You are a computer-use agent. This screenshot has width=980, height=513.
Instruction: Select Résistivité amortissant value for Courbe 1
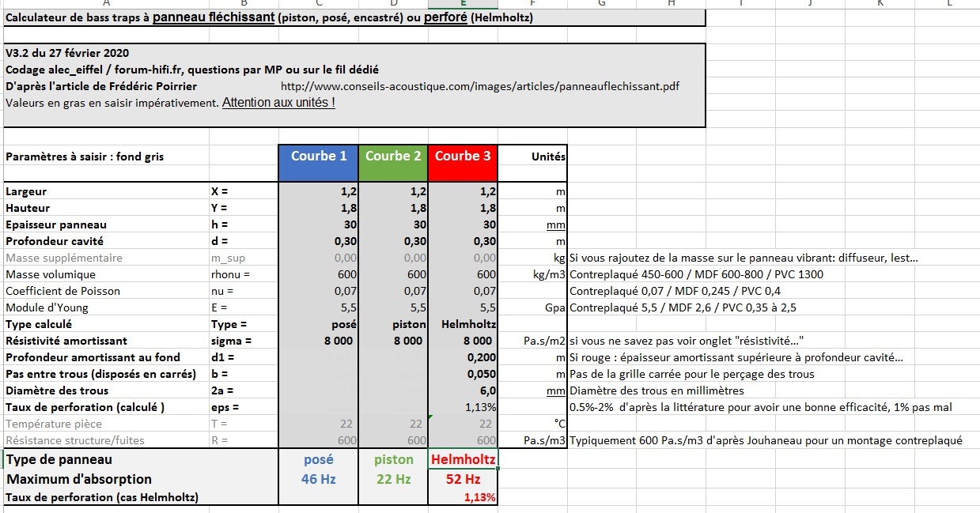[319, 341]
